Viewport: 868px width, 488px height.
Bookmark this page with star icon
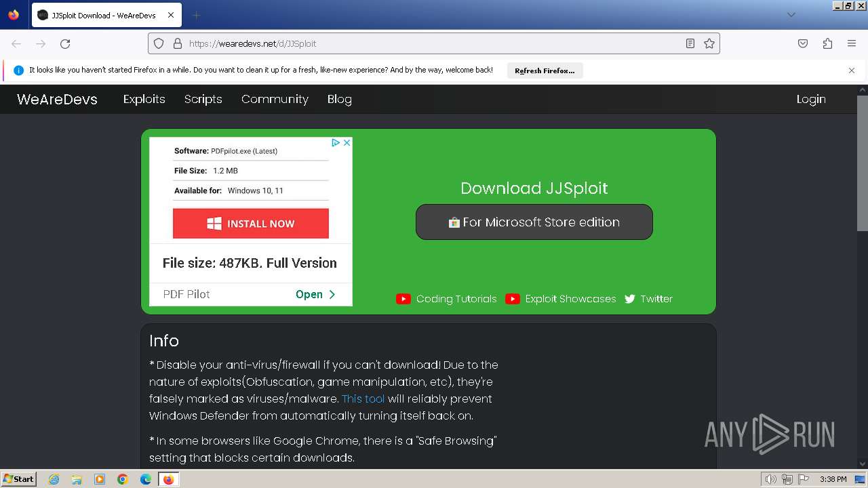tap(709, 43)
